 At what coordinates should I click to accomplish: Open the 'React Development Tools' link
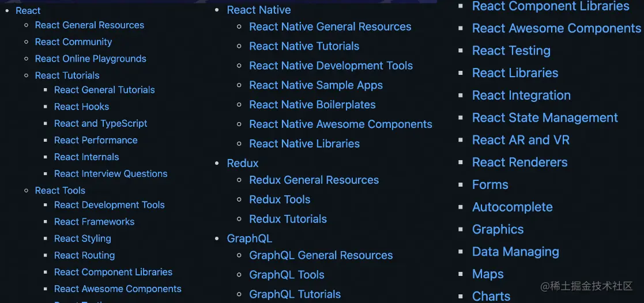109,205
